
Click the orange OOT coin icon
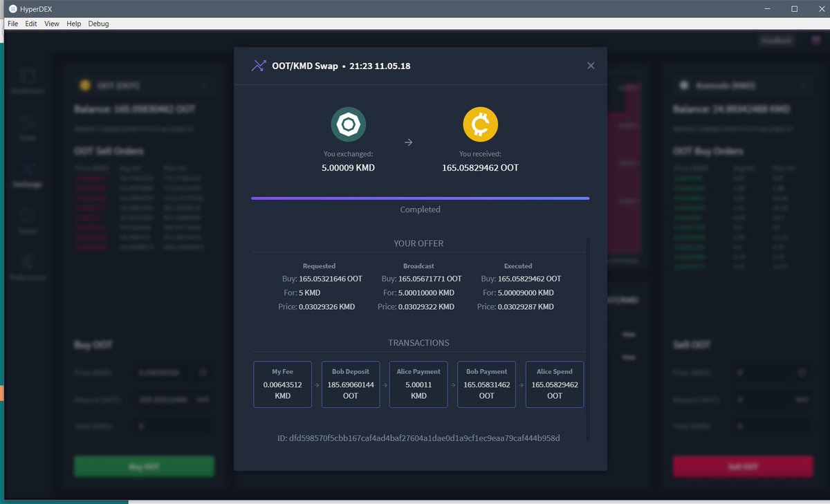(481, 124)
